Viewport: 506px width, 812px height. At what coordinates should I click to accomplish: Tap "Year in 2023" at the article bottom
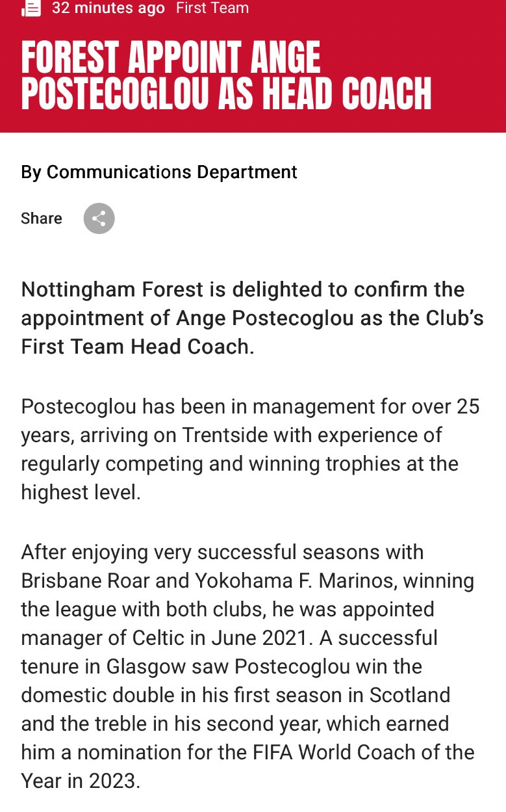tap(80, 781)
